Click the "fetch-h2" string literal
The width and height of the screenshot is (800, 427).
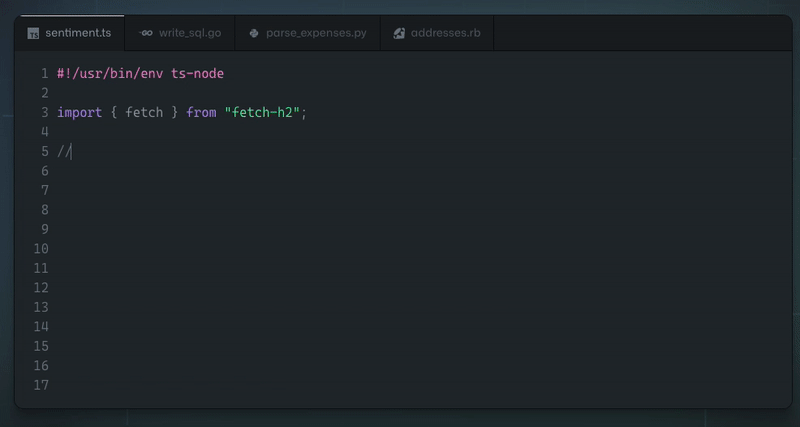coord(262,112)
